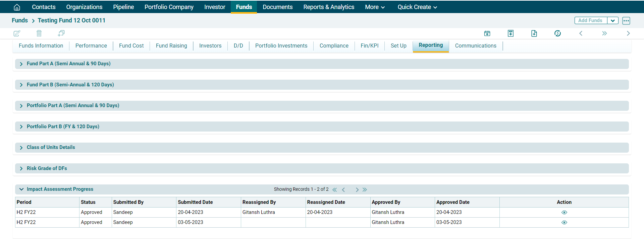Screen dimensions: 644x239
Task: Open the Quick Create menu
Action: click(417, 7)
